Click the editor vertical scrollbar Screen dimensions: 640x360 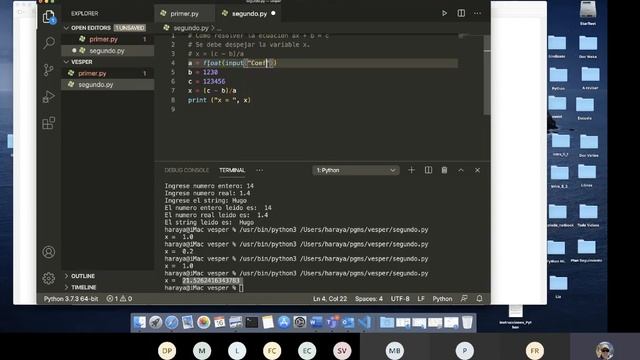[487, 75]
